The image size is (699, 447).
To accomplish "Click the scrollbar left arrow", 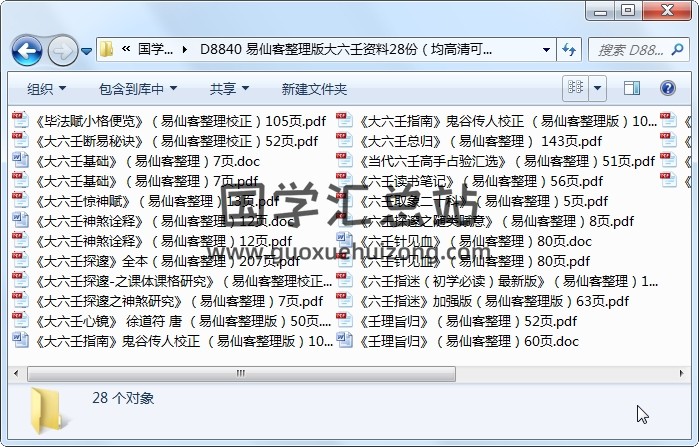I will (x=16, y=373).
